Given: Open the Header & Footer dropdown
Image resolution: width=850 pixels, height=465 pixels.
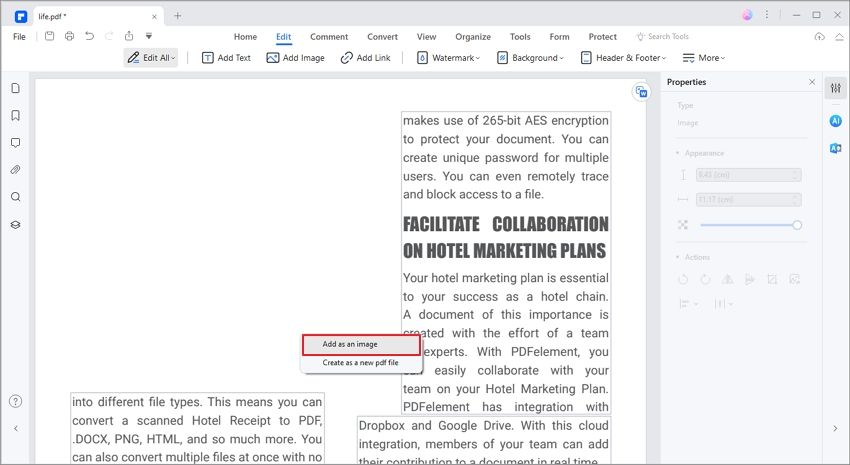Looking at the screenshot, I should pos(623,57).
